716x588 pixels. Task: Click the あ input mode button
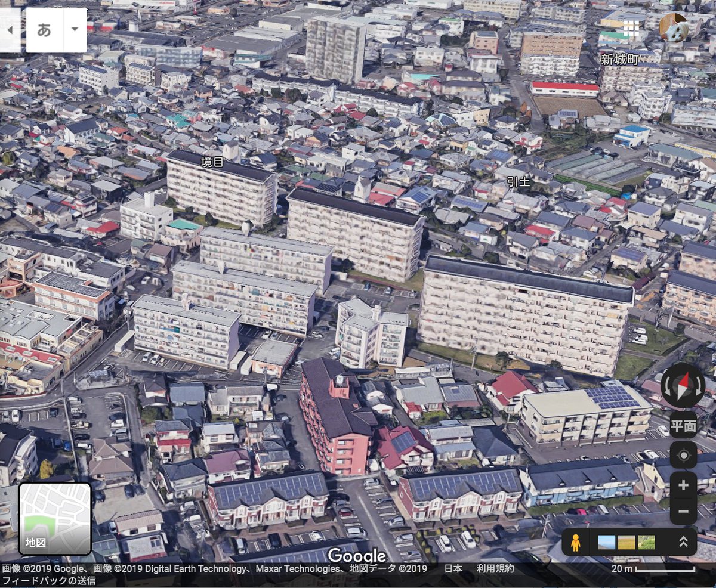pos(44,30)
